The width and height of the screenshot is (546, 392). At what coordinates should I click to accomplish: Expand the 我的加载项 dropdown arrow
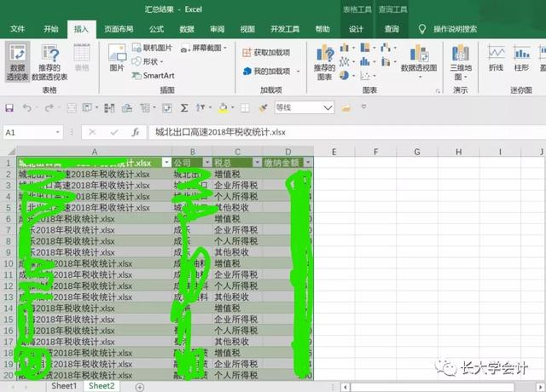(298, 72)
